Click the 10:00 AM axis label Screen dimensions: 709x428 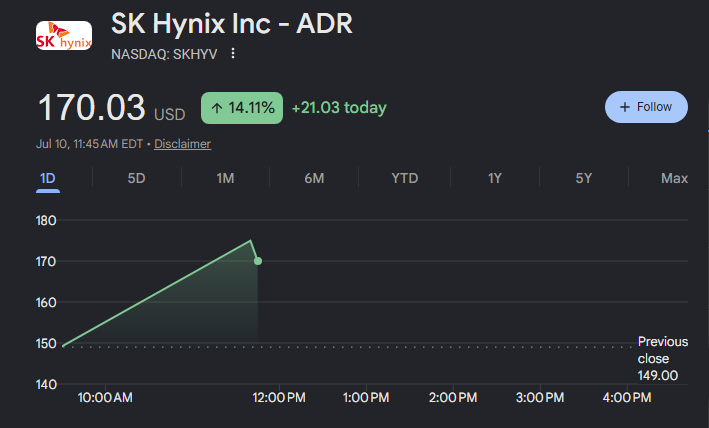pos(105,398)
